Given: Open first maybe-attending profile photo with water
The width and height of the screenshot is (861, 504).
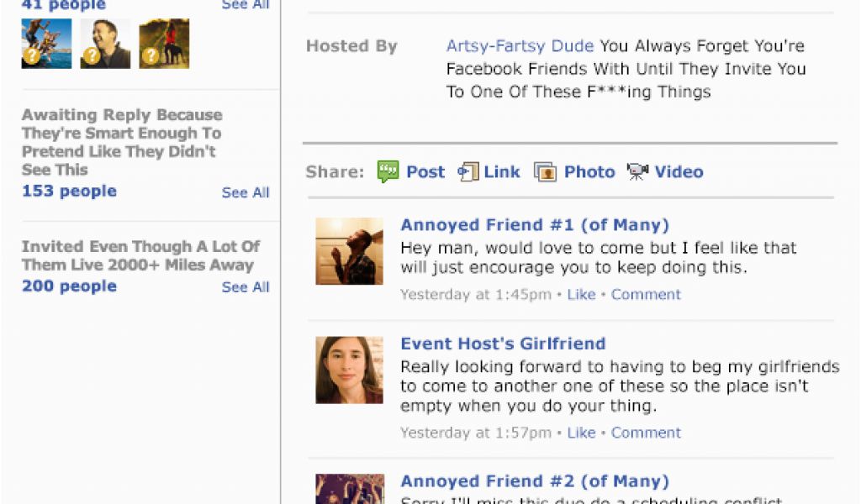Looking at the screenshot, I should [47, 44].
